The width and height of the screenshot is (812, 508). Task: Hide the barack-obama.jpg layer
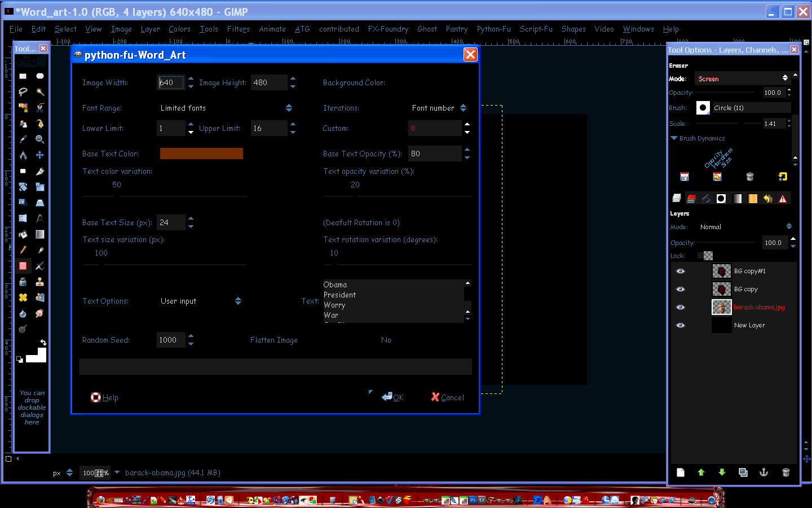point(681,307)
